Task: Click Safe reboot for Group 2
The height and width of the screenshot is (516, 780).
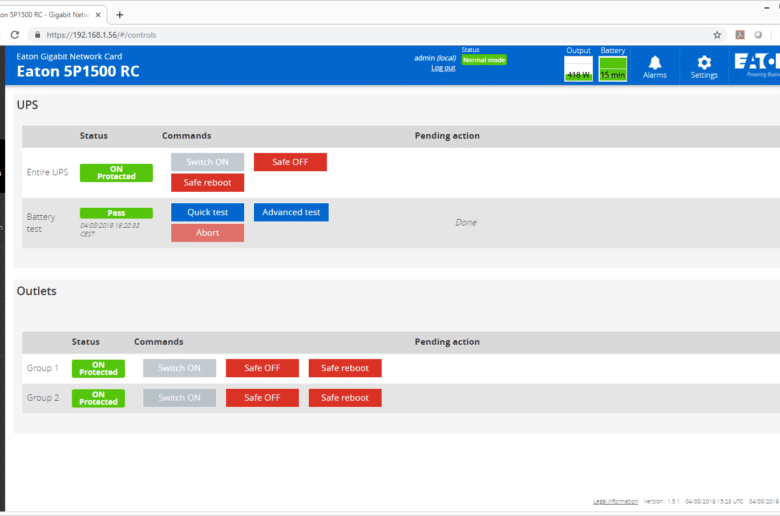Action: tap(345, 398)
